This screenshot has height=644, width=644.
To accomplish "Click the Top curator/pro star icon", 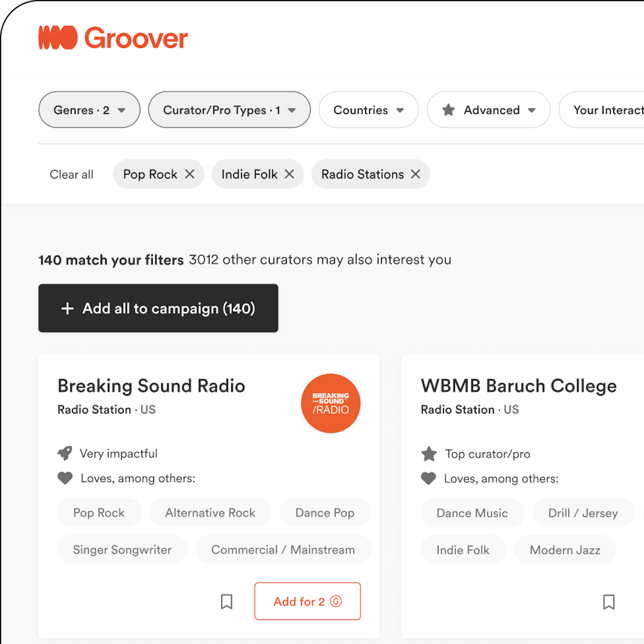I will click(429, 454).
